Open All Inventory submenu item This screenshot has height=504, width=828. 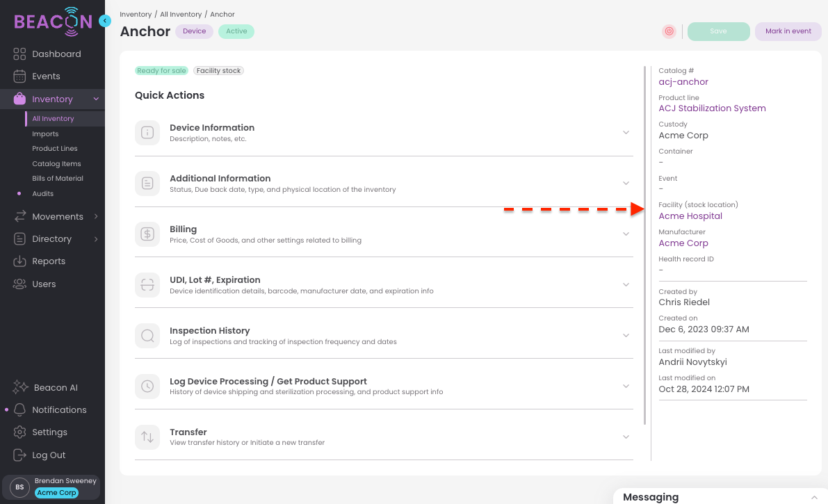pos(53,119)
